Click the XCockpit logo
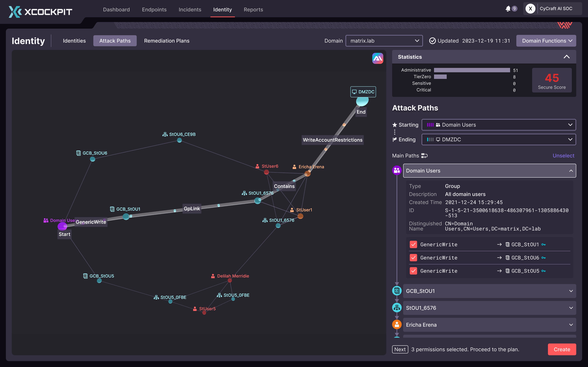Screen dimensions: 588x367 pos(40,12)
